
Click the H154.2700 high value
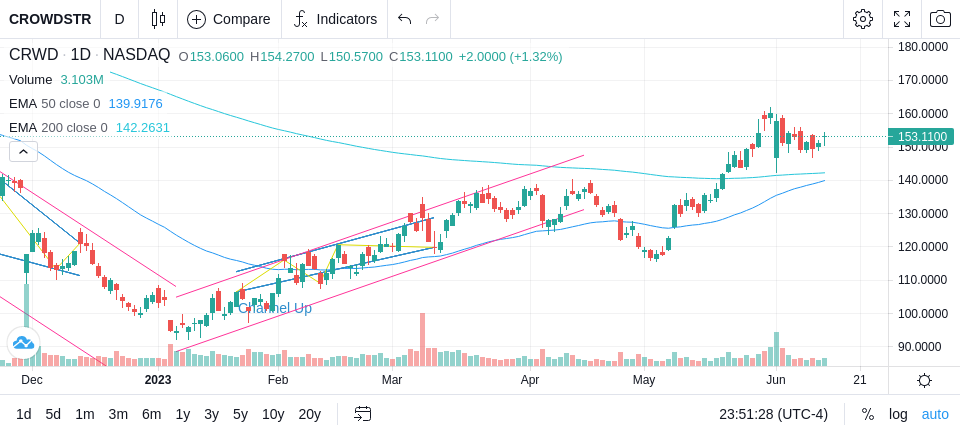(x=282, y=57)
